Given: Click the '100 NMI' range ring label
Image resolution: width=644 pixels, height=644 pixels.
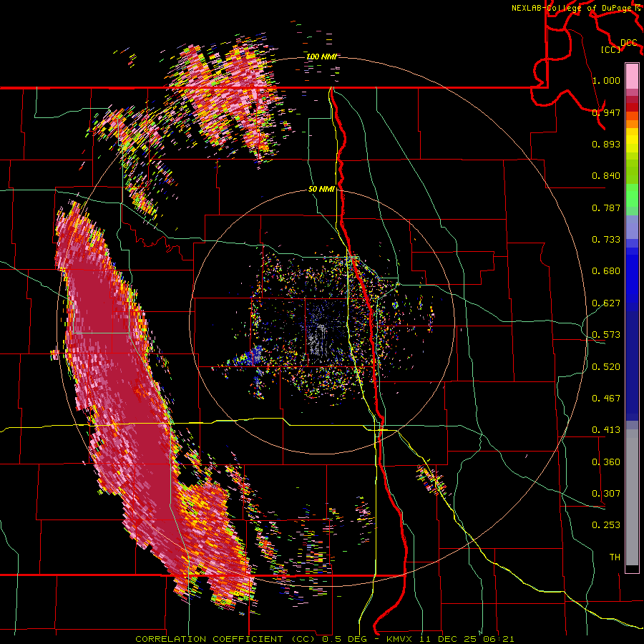Looking at the screenshot, I should point(322,57).
